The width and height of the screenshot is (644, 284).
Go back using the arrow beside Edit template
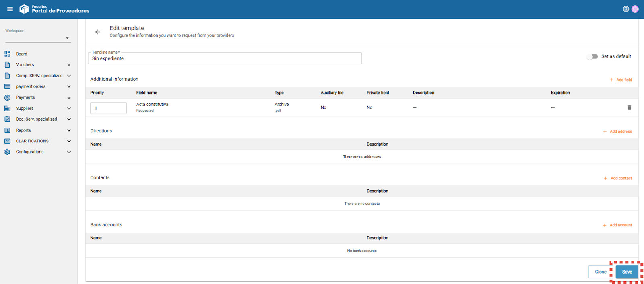(97, 32)
